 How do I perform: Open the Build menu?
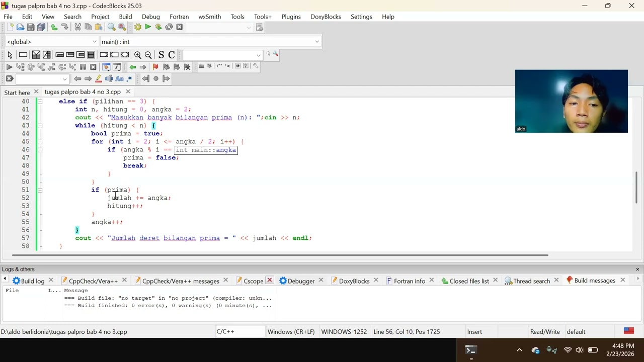125,17
